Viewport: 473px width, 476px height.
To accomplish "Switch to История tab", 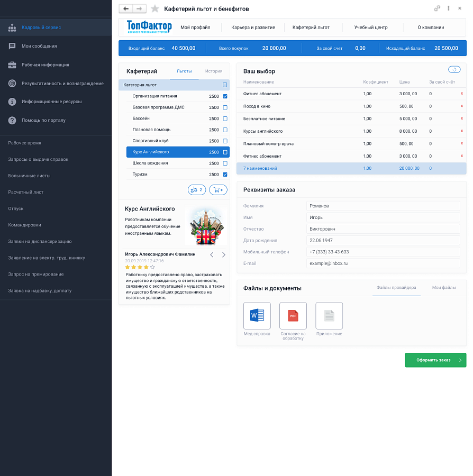I will pyautogui.click(x=214, y=71).
